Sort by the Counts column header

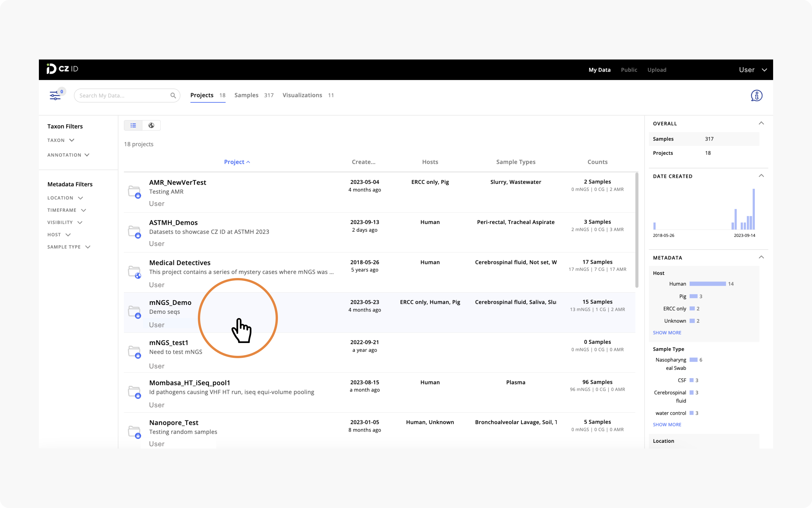597,162
